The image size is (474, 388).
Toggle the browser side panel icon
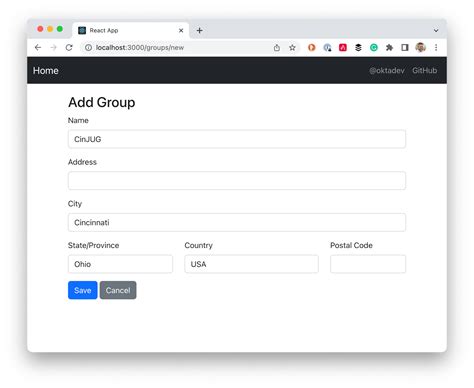pos(405,48)
